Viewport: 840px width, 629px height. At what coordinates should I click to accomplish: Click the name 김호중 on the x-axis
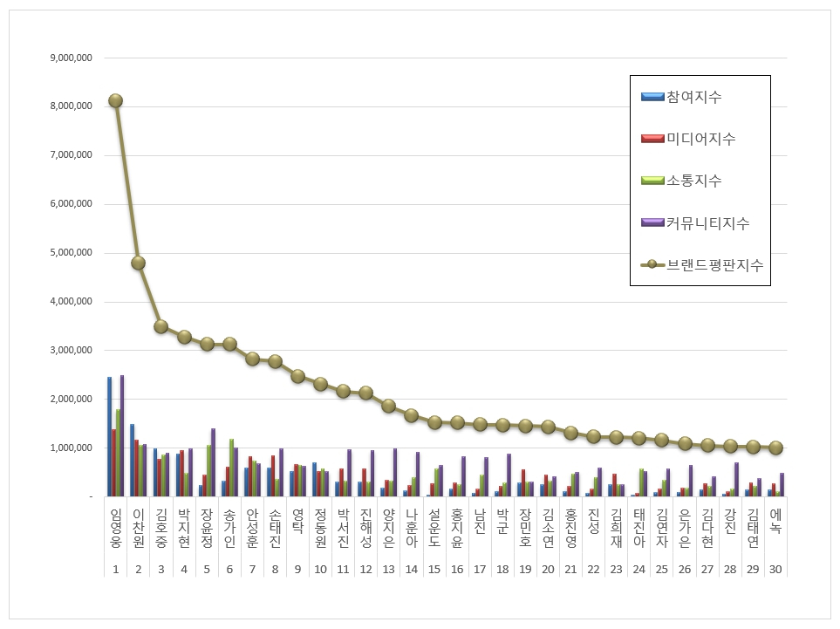[161, 529]
